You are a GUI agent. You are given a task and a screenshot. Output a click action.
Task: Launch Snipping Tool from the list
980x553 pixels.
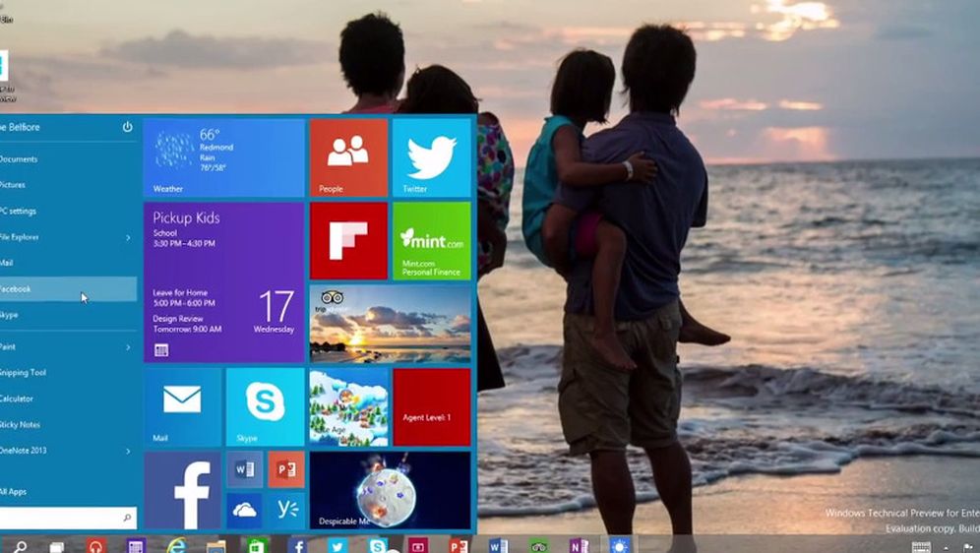pos(68,373)
